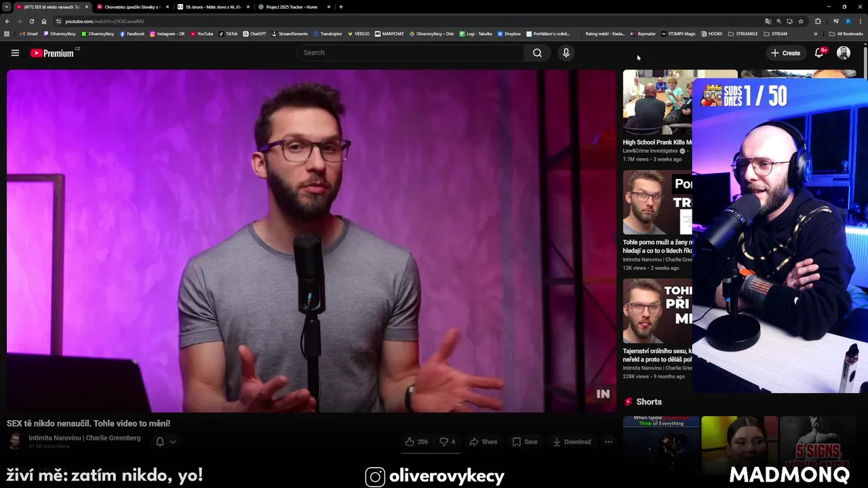Save the video to playlist
Image resolution: width=868 pixels, height=488 pixels.
tap(525, 442)
